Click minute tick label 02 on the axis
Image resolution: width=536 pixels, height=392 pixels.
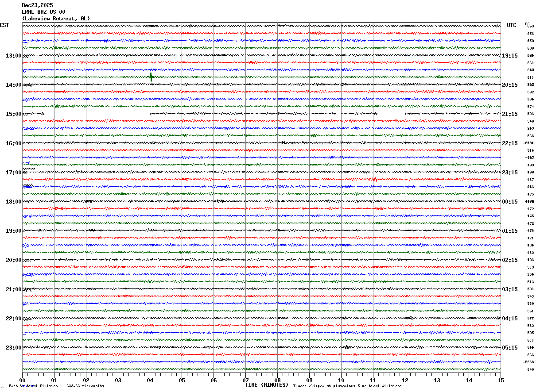86,380
